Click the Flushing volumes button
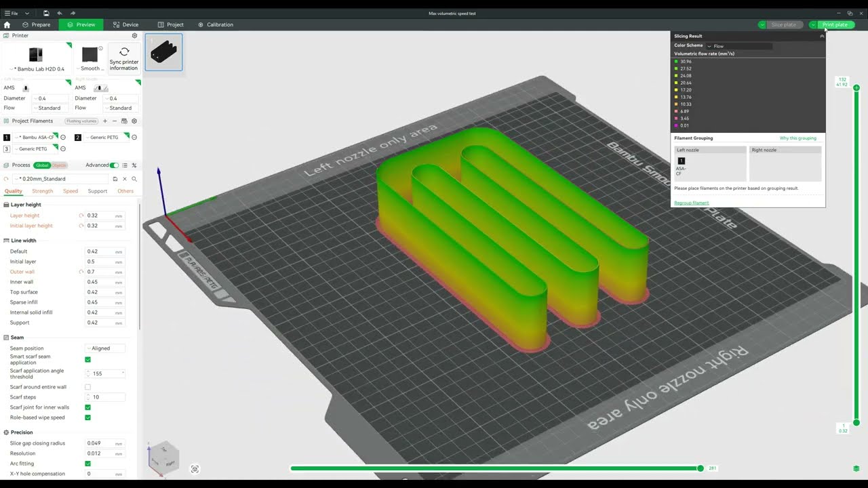Screen dimensions: 868x488 point(81,121)
